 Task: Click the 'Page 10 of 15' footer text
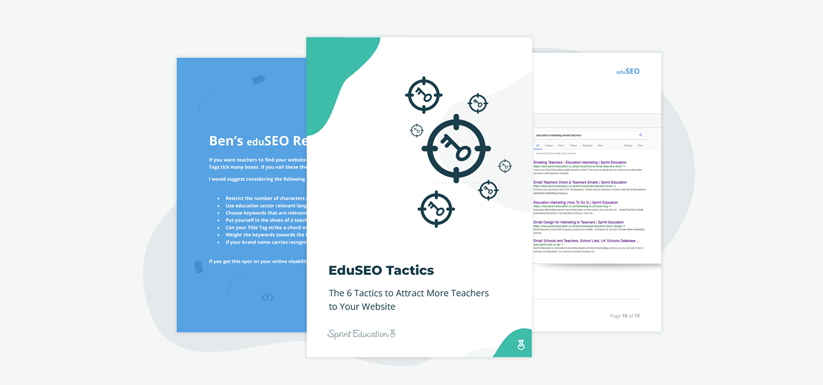coord(625,316)
